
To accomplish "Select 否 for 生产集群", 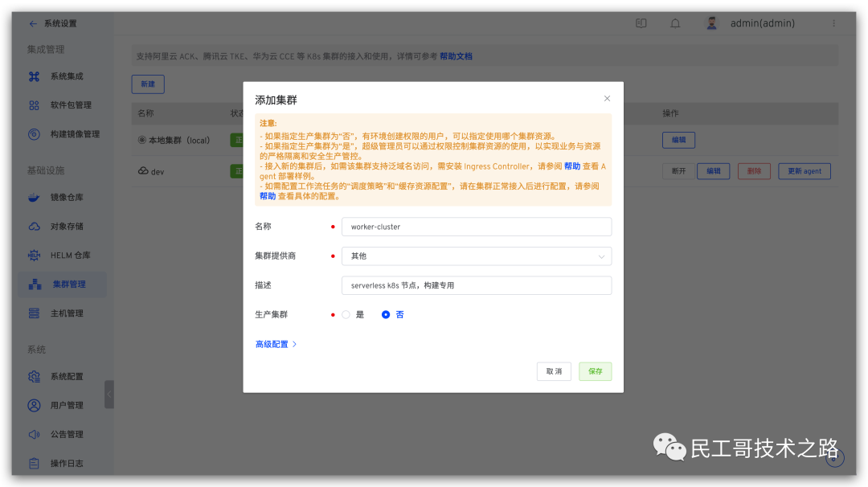I will tap(386, 315).
